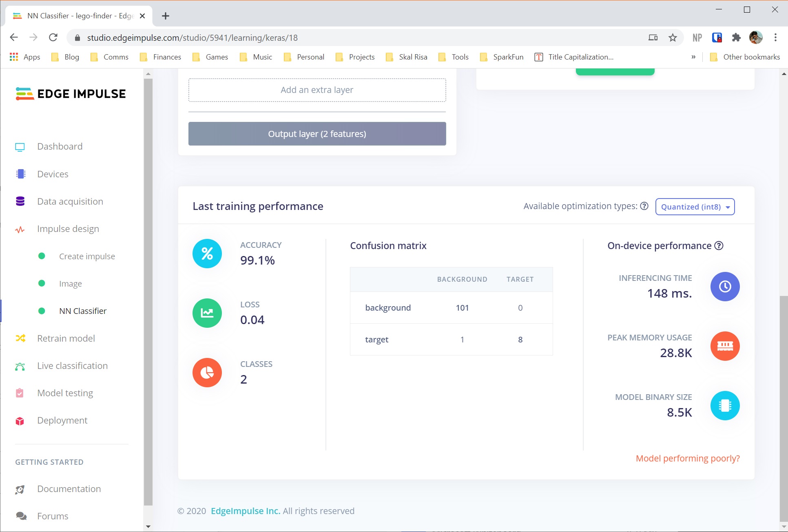Click the On-device performance help icon
Viewport: 788px width, 532px height.
click(x=719, y=245)
